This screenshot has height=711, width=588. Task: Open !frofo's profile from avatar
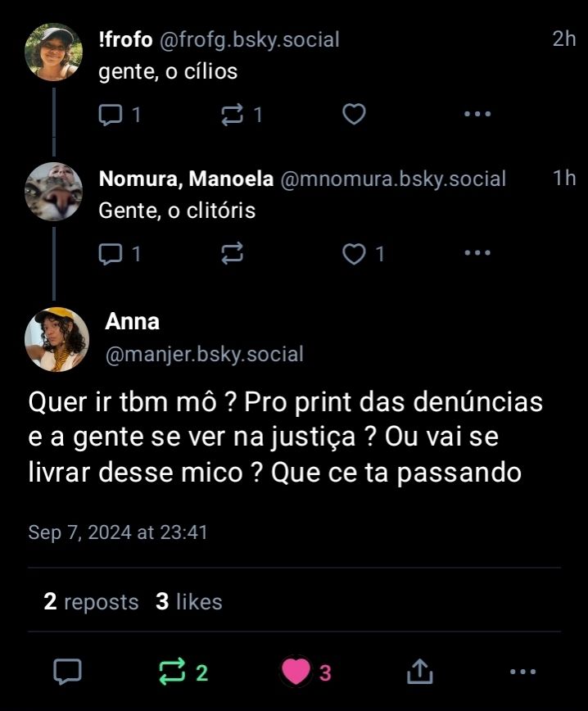(x=54, y=52)
